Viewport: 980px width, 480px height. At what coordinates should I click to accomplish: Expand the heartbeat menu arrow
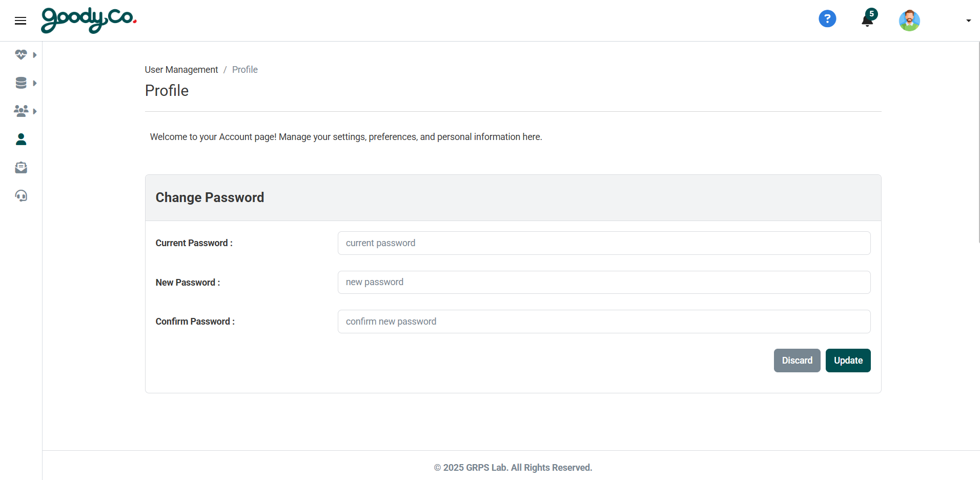point(35,55)
